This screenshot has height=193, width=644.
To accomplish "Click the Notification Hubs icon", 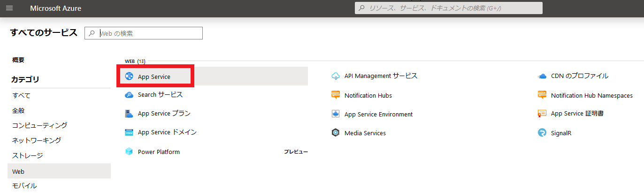I will (336, 95).
